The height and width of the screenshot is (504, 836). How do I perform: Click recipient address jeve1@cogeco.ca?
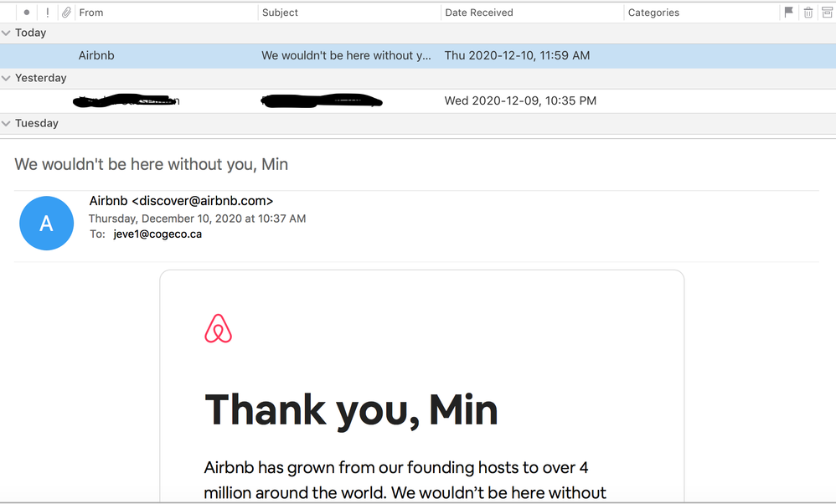coord(157,234)
